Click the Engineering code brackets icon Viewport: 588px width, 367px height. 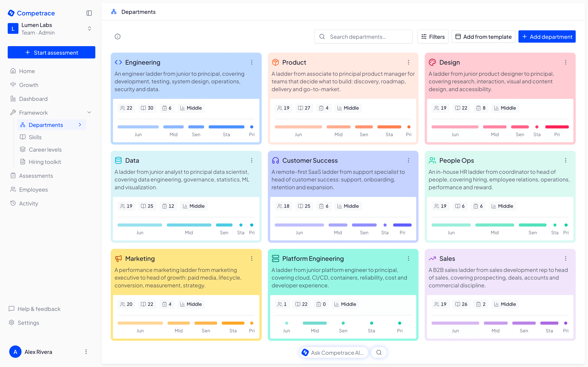coord(118,62)
